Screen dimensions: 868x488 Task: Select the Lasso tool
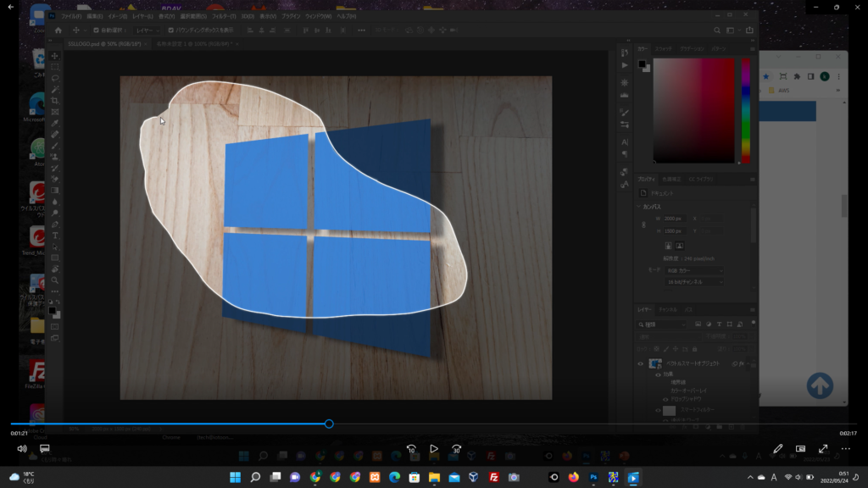[x=55, y=78]
